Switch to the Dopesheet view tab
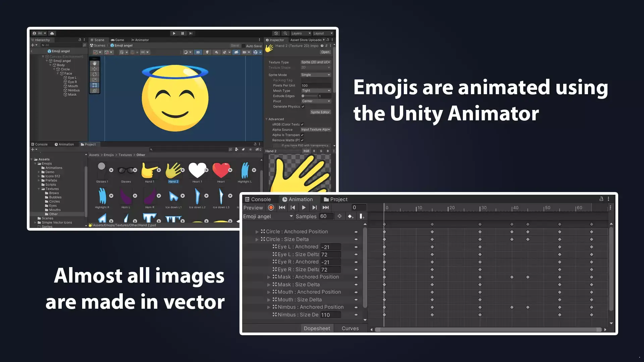Viewport: 644px width, 362px height. (x=317, y=328)
